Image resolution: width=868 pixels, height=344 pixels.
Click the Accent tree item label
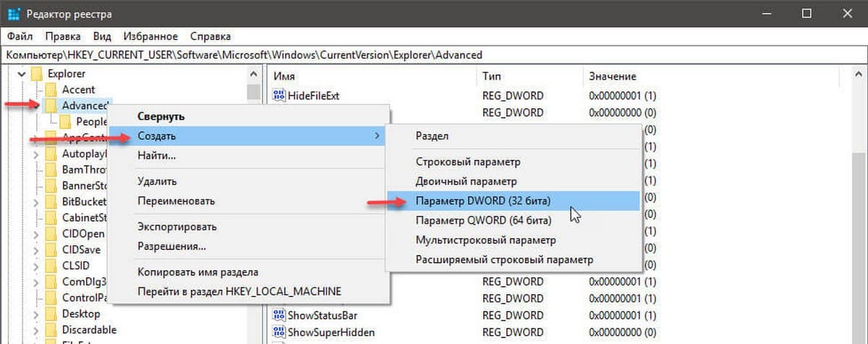tap(78, 90)
